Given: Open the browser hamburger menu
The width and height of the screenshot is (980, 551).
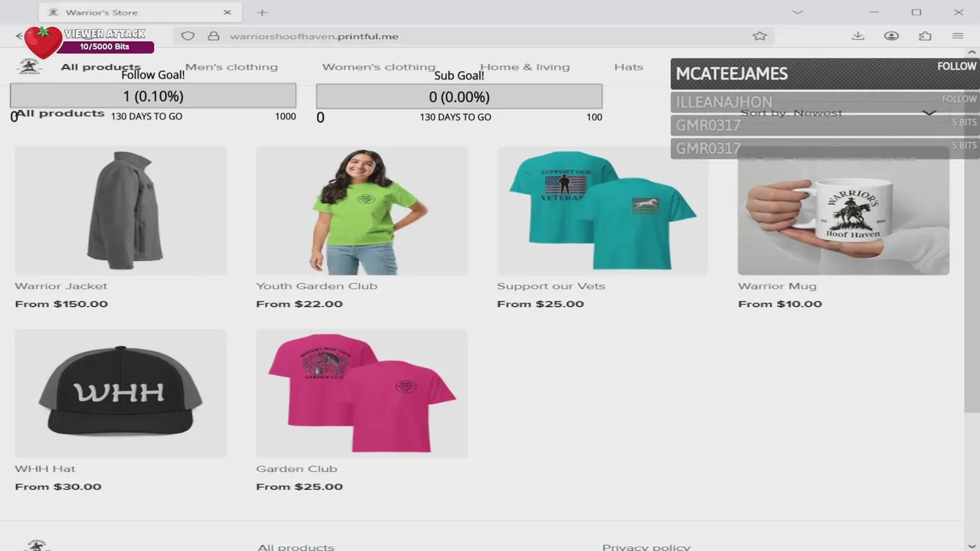Looking at the screenshot, I should tap(958, 36).
